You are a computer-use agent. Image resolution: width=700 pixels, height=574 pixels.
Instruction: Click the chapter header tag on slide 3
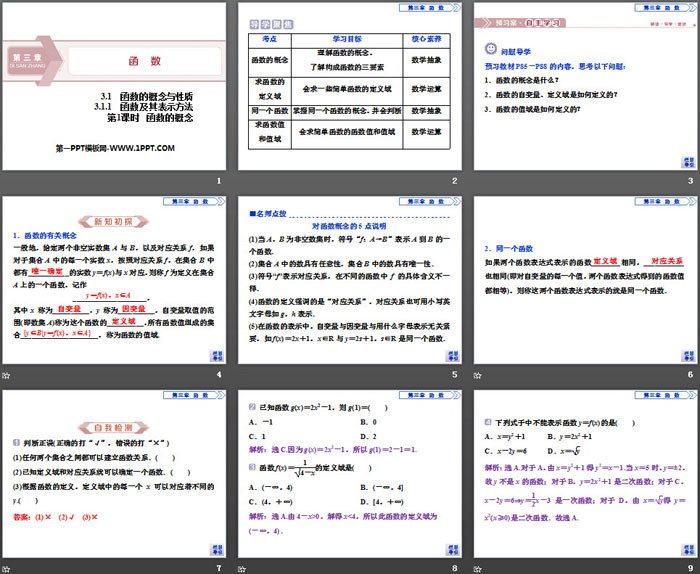pos(666,8)
